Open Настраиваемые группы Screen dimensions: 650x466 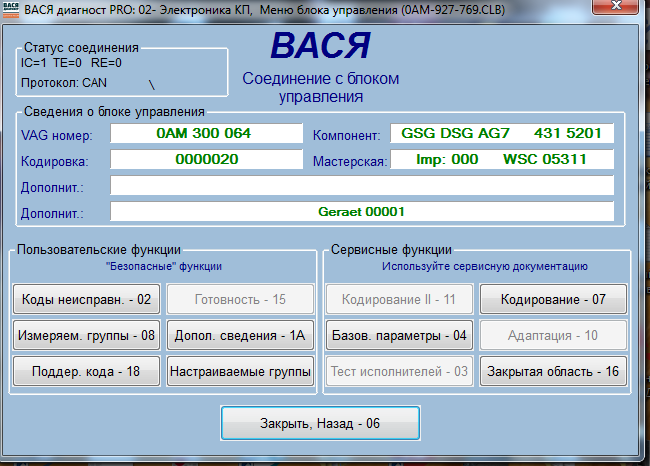240,371
